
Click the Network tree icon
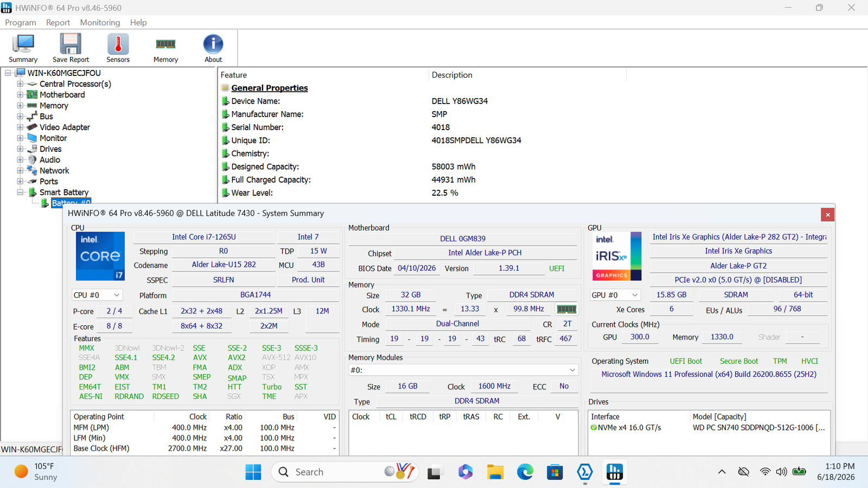pos(33,171)
